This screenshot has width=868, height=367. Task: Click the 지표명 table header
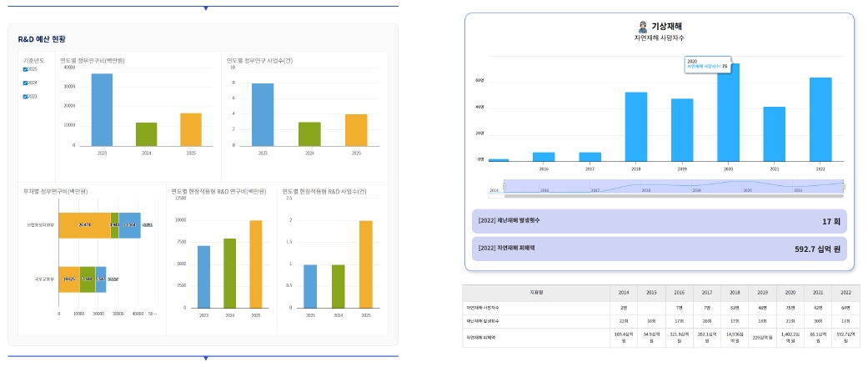[x=536, y=293]
